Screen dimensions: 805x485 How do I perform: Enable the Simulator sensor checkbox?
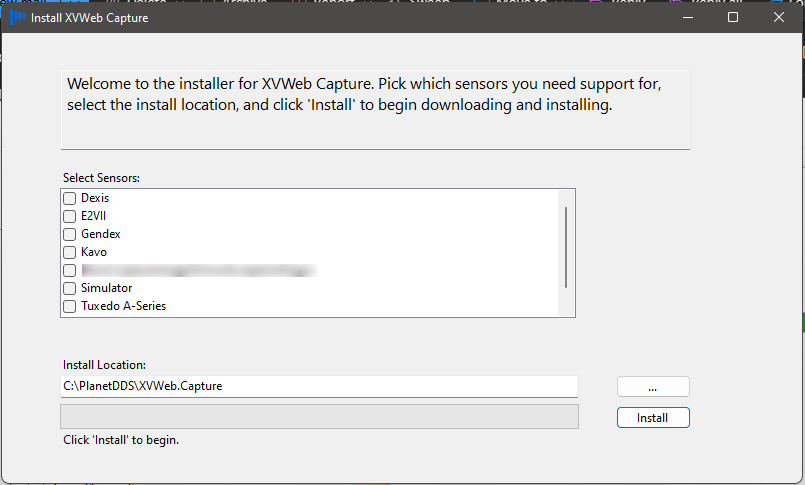pyautogui.click(x=70, y=289)
